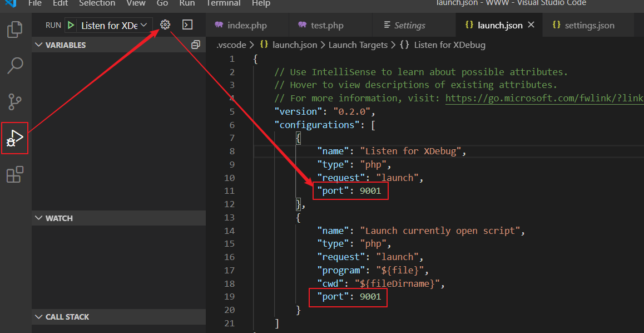The image size is (644, 333).
Task: Click the views icon beside the Variables header
Action: pos(195,45)
